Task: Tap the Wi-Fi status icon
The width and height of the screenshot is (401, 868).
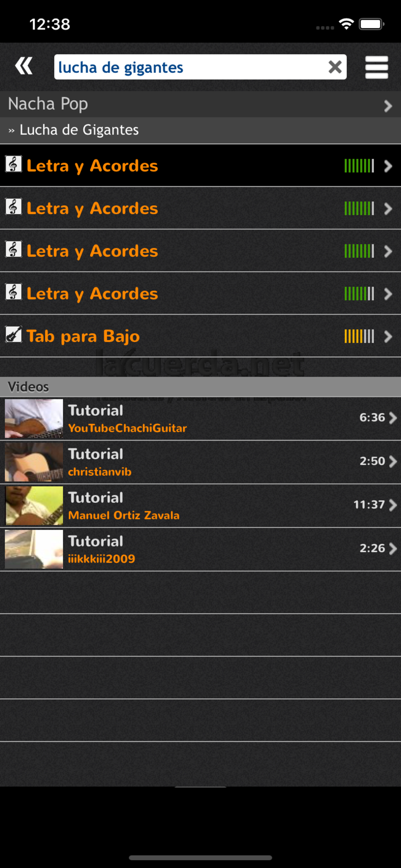Action: (x=346, y=24)
